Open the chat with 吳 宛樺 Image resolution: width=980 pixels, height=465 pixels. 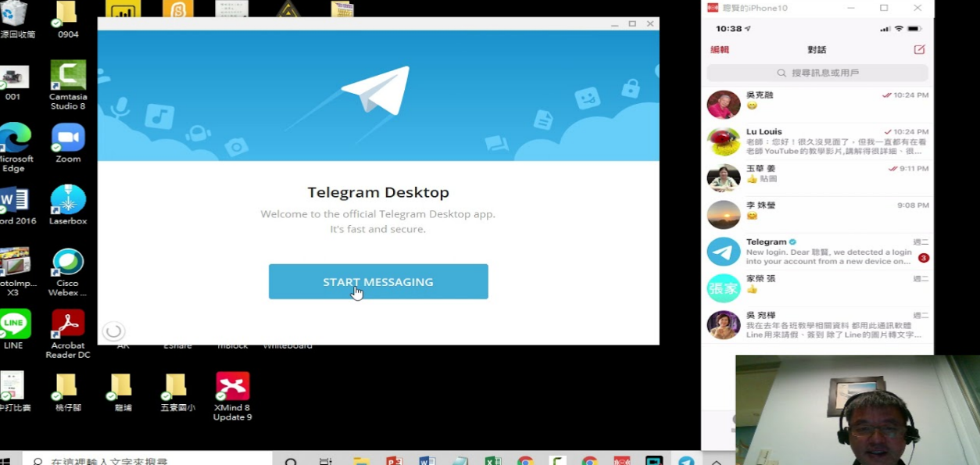pos(817,325)
